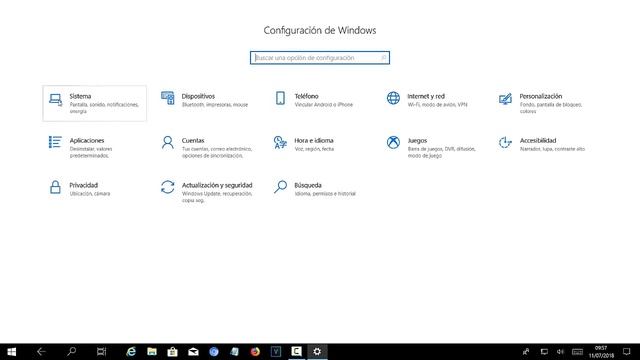The image size is (640, 360).
Task: Click 'Voz, región, fecha' description
Action: (x=314, y=149)
